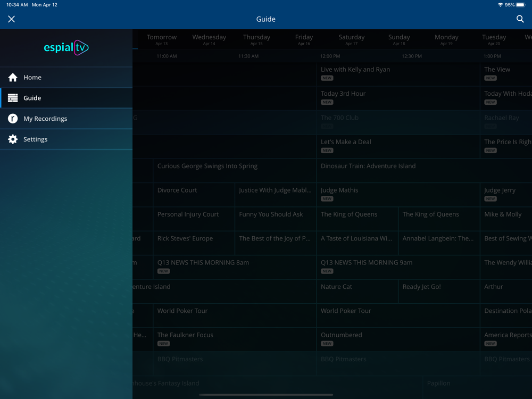Select Divorce Court listing

[194, 195]
